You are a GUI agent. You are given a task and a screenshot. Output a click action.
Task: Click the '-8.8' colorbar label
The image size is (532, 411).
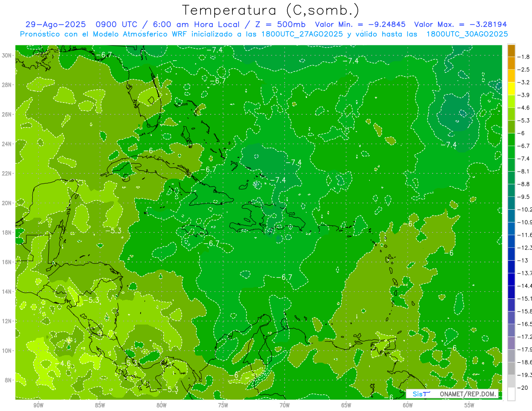[524, 184]
